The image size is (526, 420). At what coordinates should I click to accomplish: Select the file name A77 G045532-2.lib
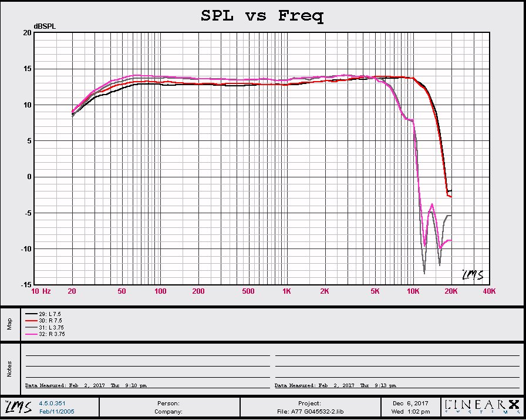click(x=309, y=412)
